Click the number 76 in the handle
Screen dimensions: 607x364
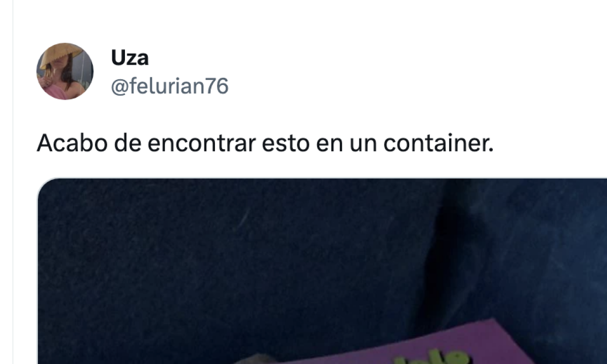pyautogui.click(x=217, y=86)
